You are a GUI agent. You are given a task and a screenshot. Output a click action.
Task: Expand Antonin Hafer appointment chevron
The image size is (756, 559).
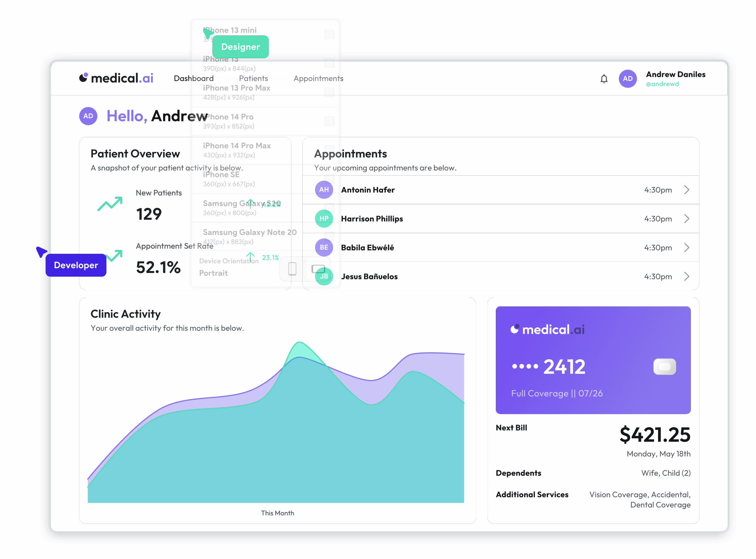(x=686, y=190)
